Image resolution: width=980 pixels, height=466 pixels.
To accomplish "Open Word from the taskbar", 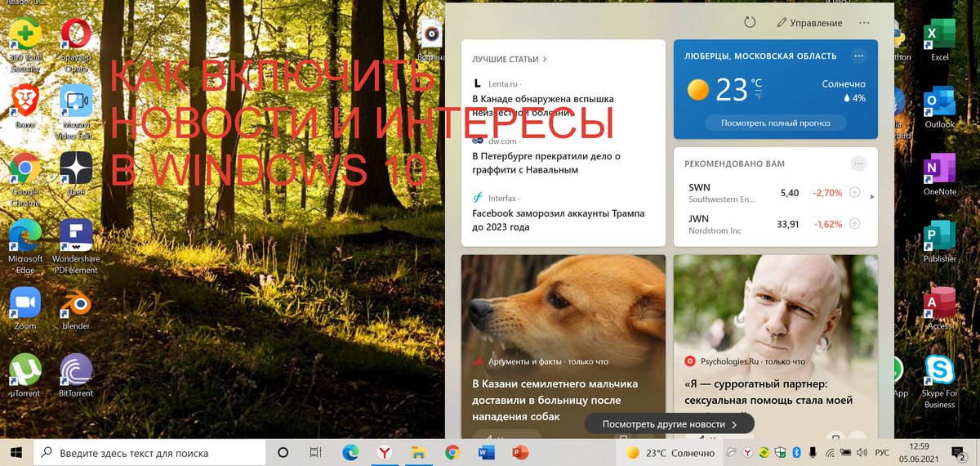I will pyautogui.click(x=486, y=452).
